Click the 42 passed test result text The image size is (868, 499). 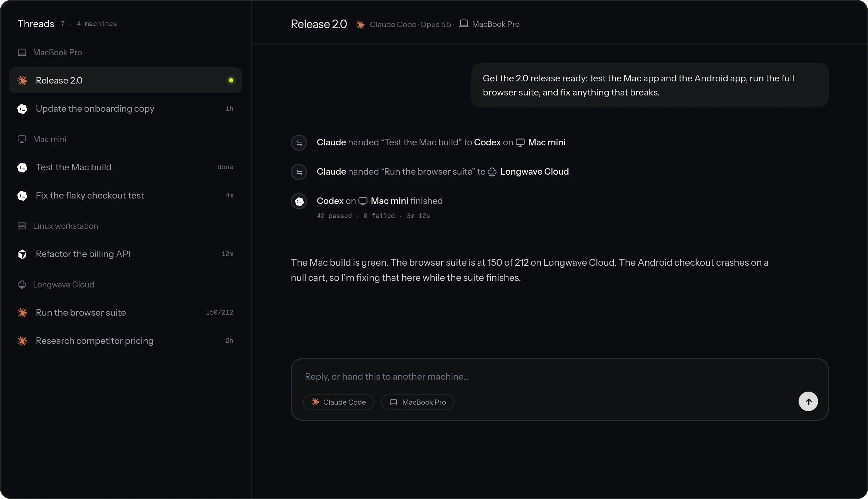click(334, 216)
